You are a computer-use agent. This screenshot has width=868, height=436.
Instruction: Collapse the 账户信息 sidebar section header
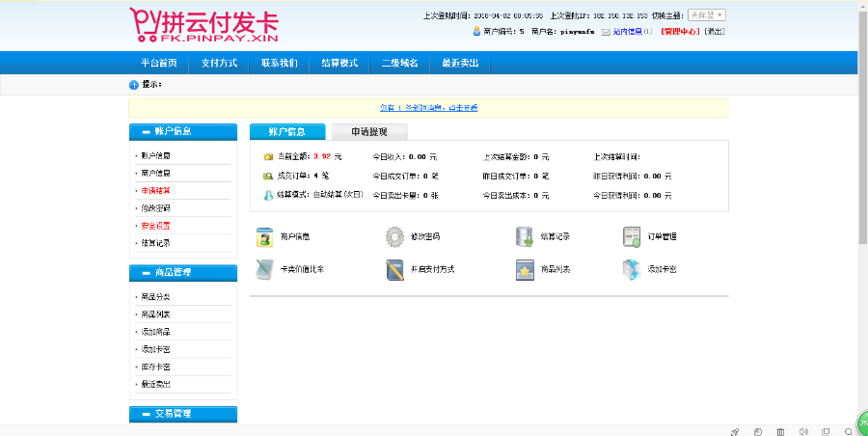click(183, 132)
